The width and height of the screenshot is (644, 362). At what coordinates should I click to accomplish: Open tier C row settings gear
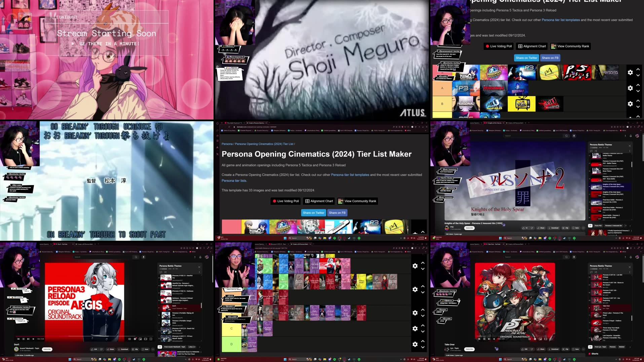pos(415,328)
